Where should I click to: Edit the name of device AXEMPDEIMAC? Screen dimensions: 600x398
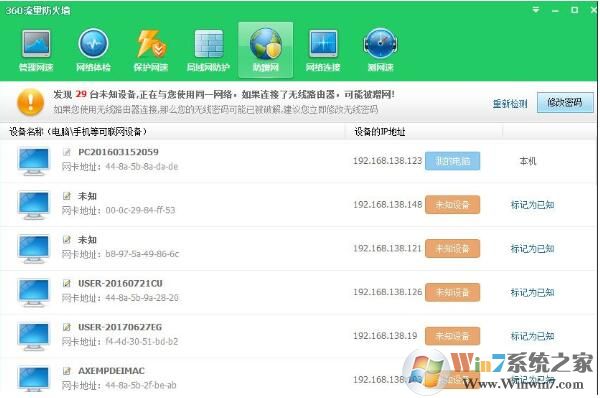coord(67,371)
